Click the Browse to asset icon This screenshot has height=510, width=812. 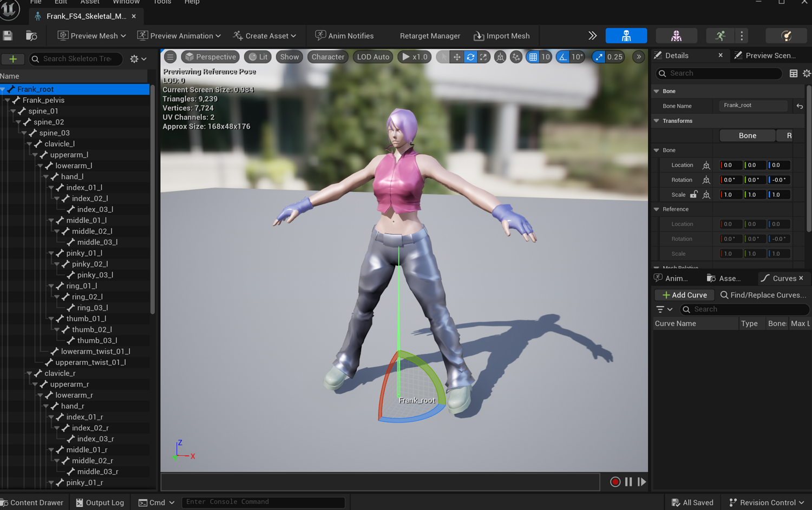(31, 36)
